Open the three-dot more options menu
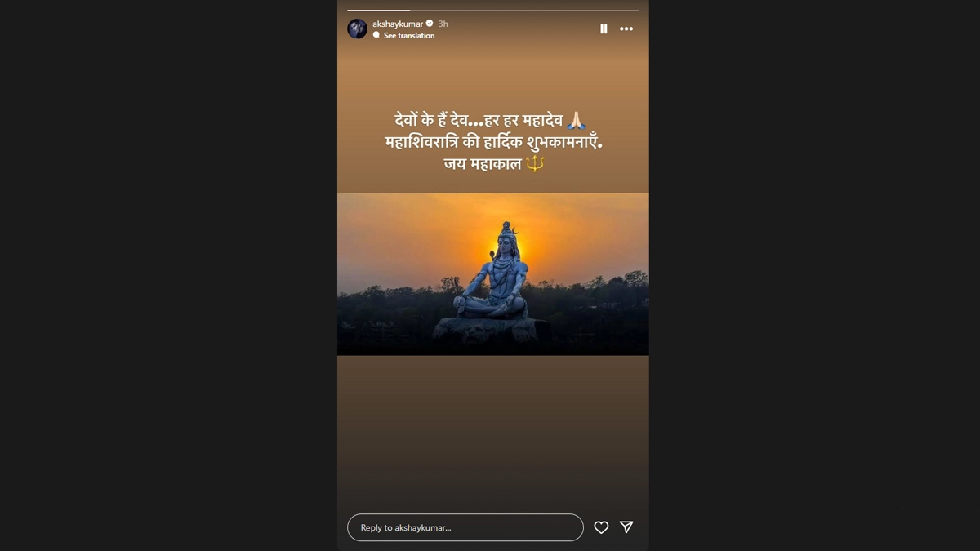 coord(626,29)
